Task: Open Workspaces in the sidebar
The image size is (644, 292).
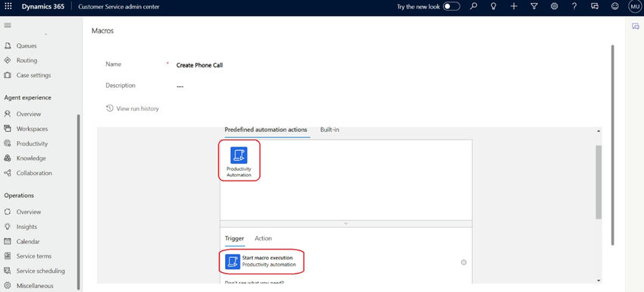Action: pos(32,129)
